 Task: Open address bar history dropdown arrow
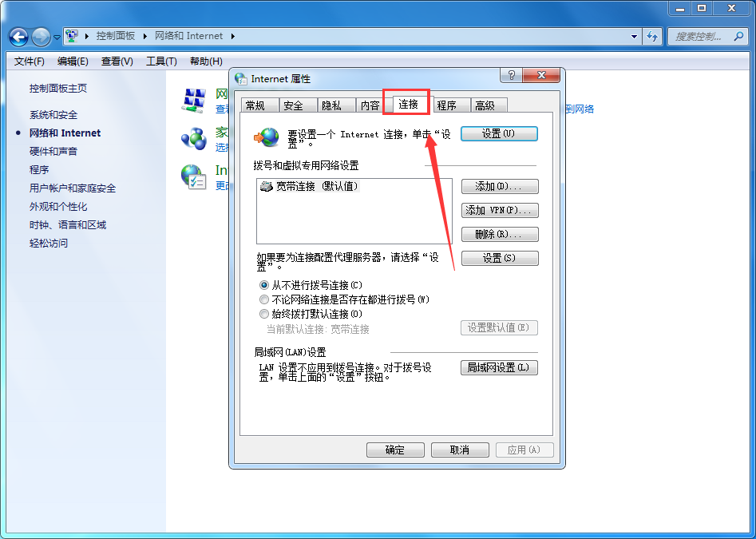[x=634, y=36]
